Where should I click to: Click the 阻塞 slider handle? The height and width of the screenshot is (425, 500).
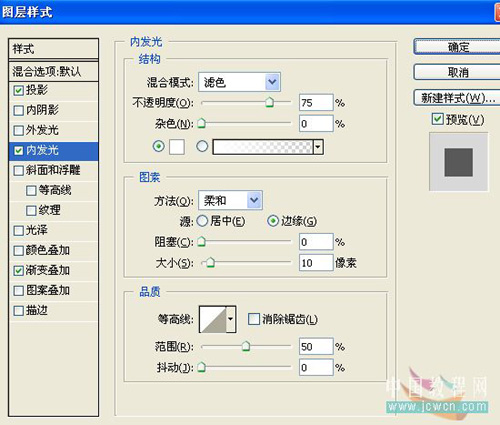pos(201,241)
